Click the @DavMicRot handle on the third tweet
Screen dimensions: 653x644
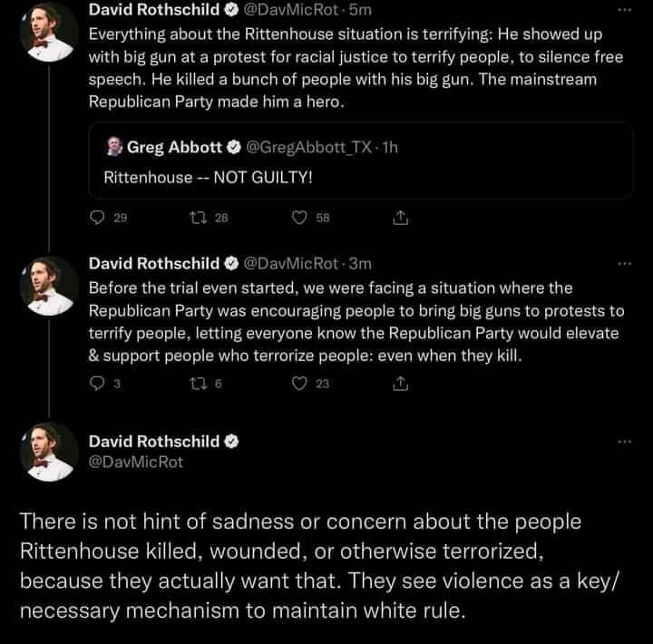[x=135, y=462]
